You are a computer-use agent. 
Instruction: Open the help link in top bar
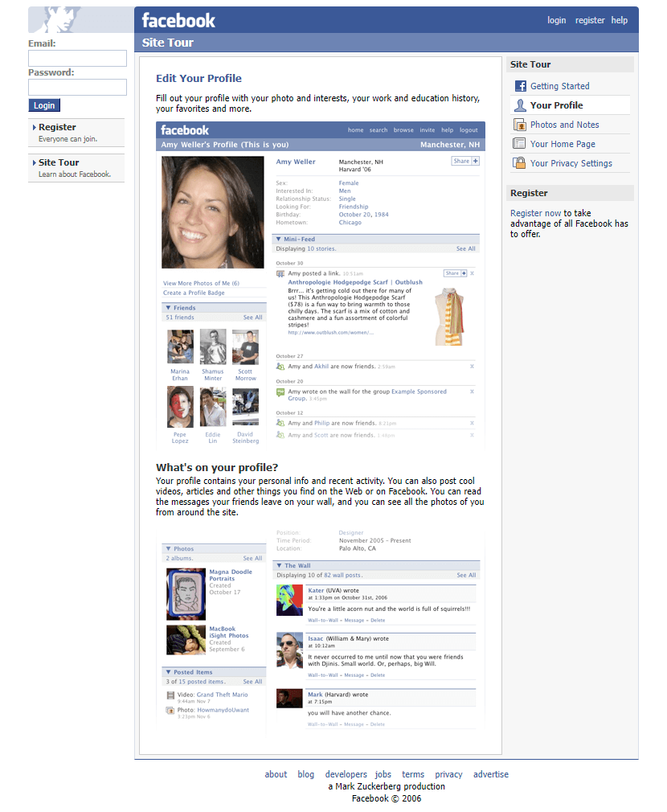coord(619,20)
